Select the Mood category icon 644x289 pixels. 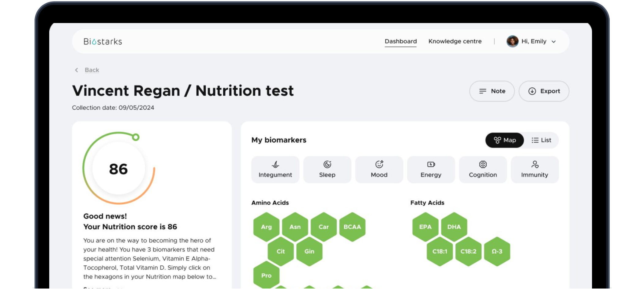[x=379, y=165]
